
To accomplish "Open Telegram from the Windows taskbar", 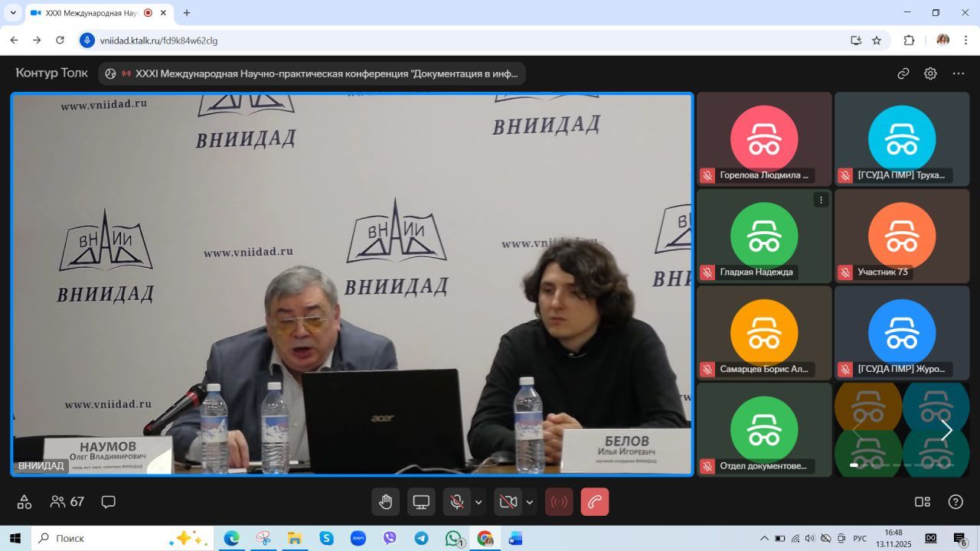I will click(x=421, y=538).
